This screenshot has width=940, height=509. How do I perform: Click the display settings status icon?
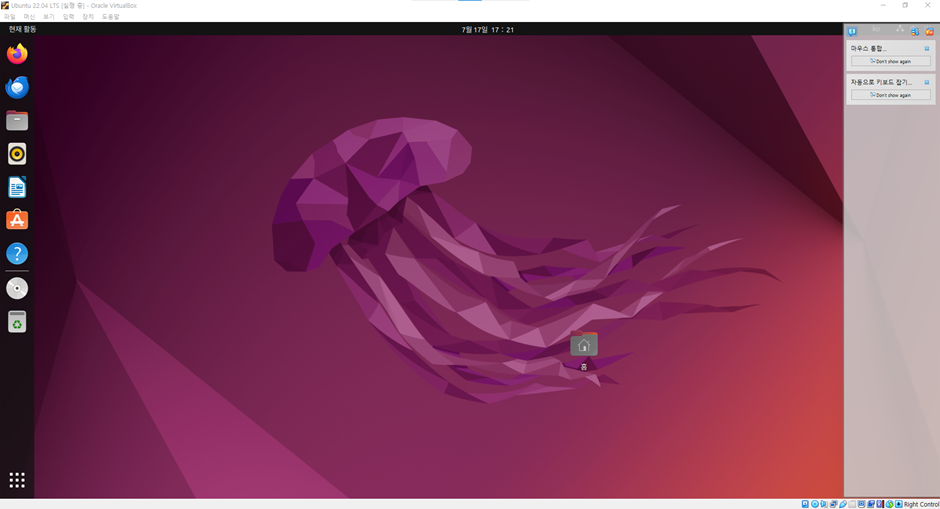[x=861, y=504]
